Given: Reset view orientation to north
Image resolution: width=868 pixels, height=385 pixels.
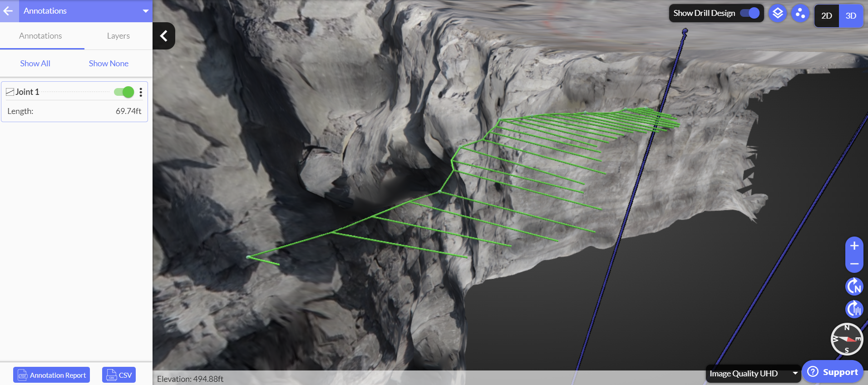Looking at the screenshot, I should [x=854, y=286].
